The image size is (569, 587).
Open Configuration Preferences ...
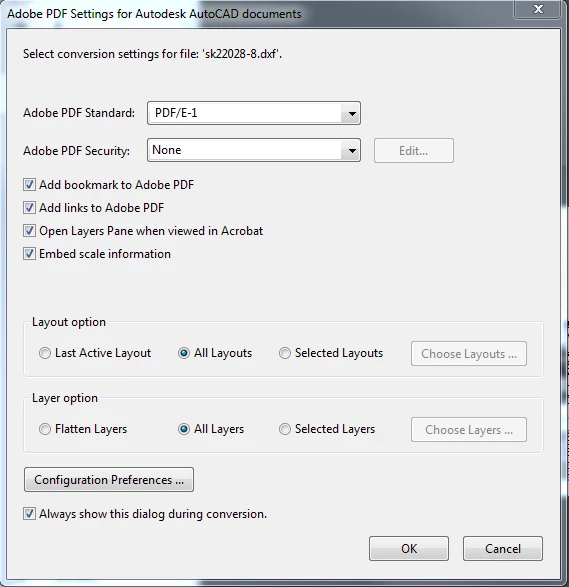click(109, 480)
